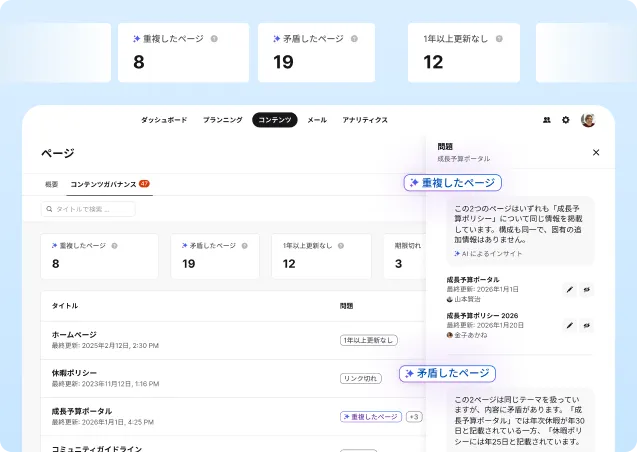Close the 問題 side panel

click(x=596, y=153)
